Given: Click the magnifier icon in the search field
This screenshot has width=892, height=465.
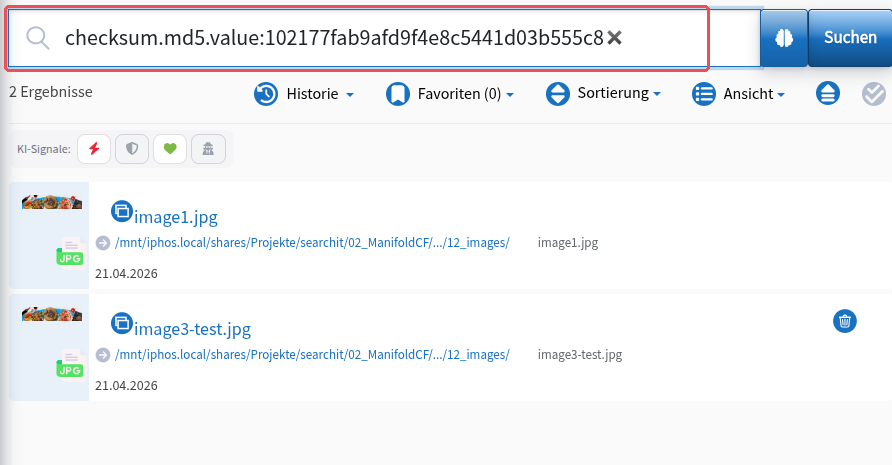Looking at the screenshot, I should point(38,38).
